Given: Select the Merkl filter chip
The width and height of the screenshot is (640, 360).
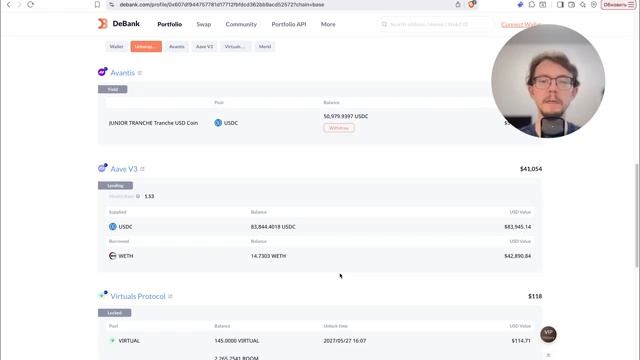Looking at the screenshot, I should coord(265,47).
